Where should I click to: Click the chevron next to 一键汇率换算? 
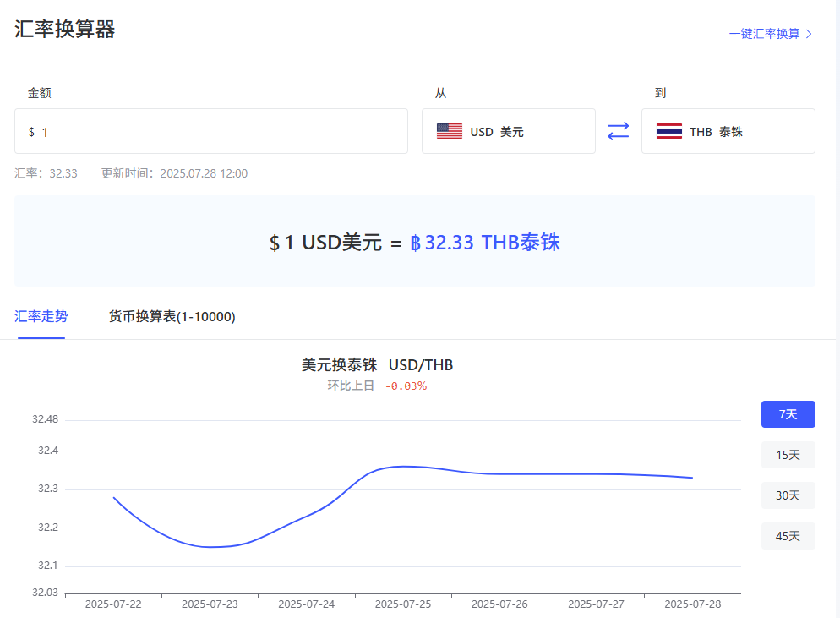click(809, 34)
